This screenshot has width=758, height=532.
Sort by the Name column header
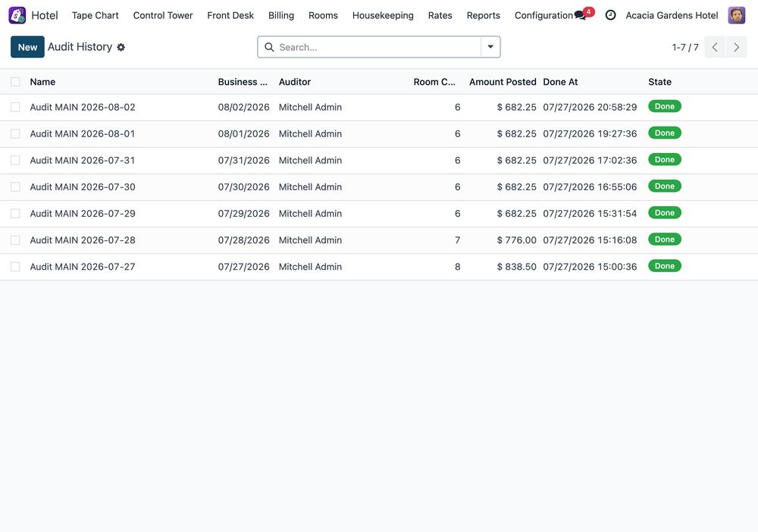(42, 82)
